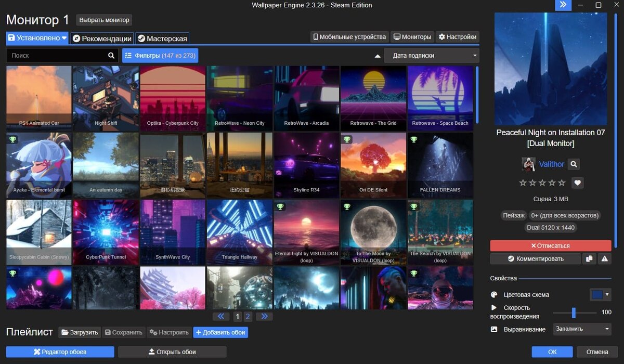Click Добавить обои button
The width and height of the screenshot is (624, 364).
(220, 332)
